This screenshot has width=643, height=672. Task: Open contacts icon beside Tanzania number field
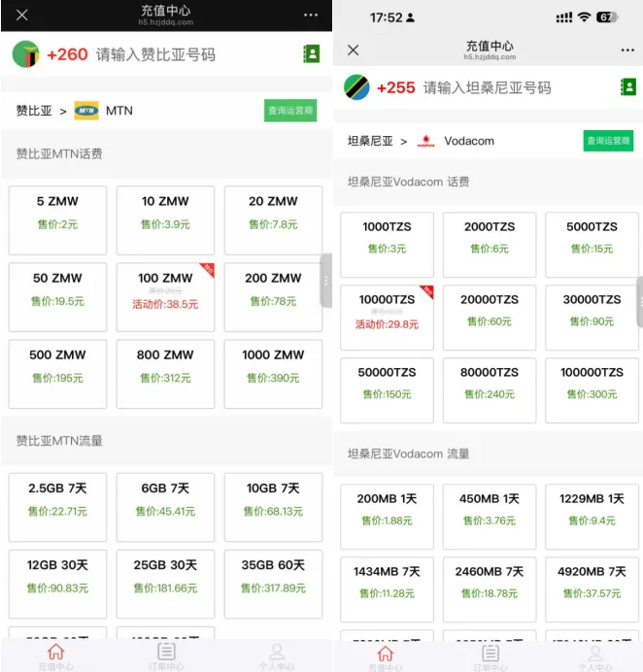click(628, 87)
